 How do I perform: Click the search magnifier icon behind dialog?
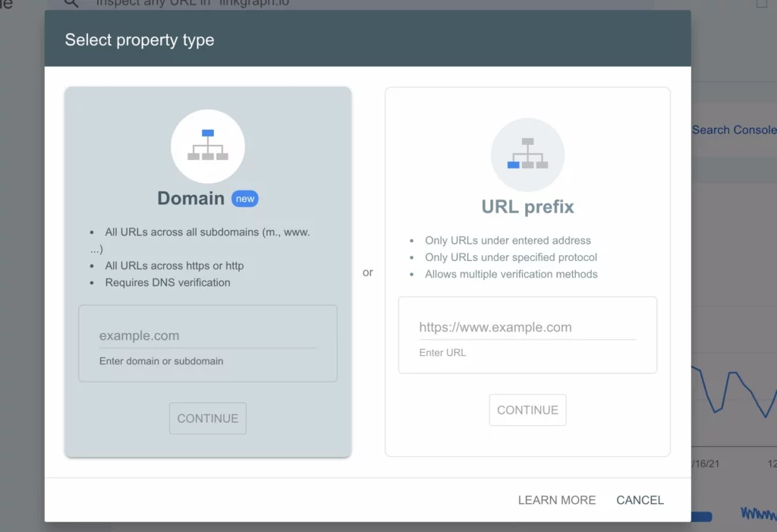(71, 3)
